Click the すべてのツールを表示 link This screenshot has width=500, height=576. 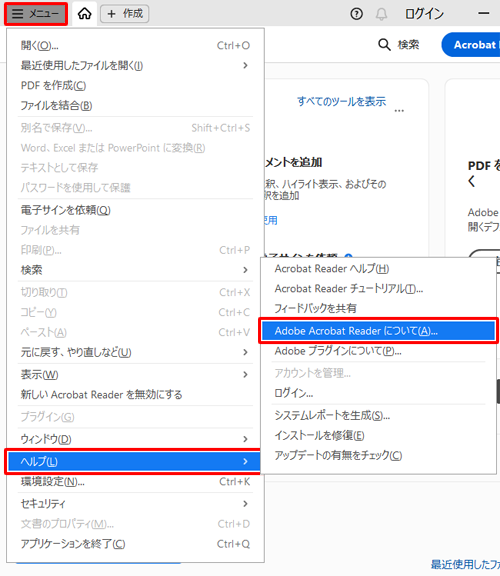click(341, 101)
